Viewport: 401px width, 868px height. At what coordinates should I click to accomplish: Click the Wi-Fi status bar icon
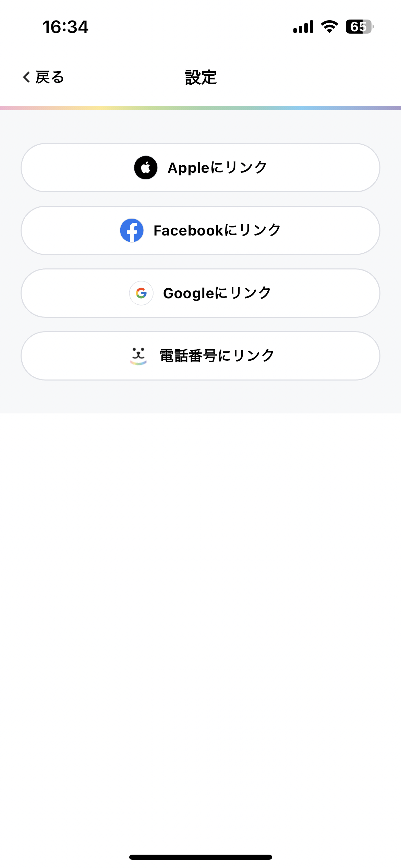coord(329,27)
